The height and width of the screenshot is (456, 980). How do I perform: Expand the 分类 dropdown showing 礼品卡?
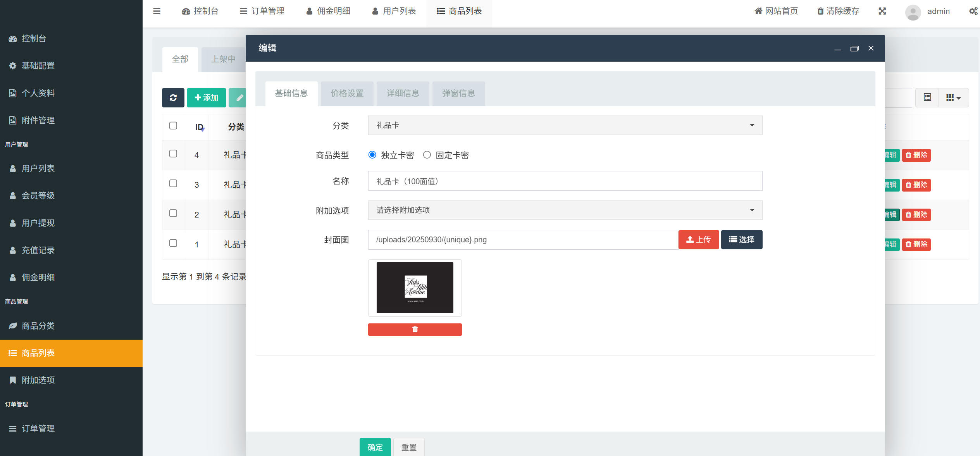[x=565, y=125]
